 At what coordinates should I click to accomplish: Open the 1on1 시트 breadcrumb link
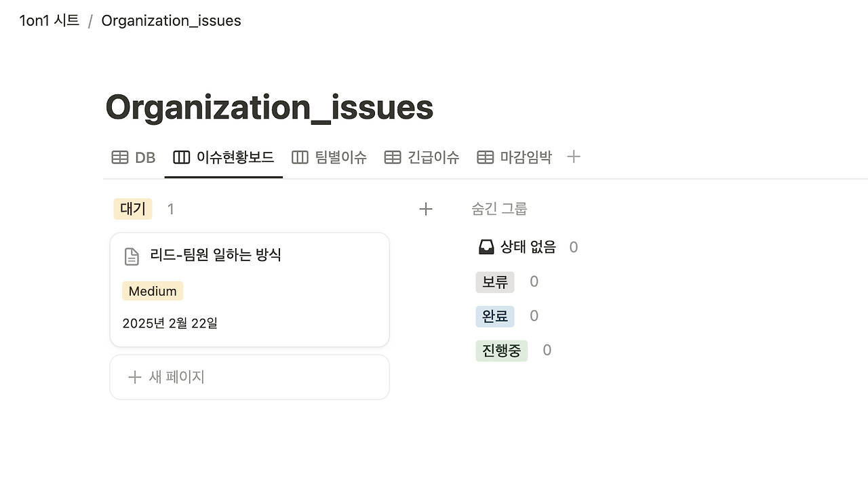[47, 20]
